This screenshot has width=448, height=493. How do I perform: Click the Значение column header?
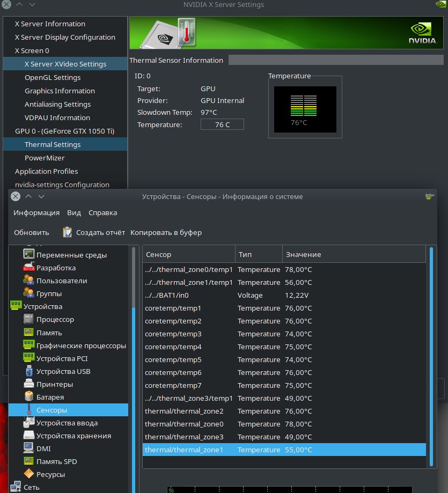click(354, 254)
